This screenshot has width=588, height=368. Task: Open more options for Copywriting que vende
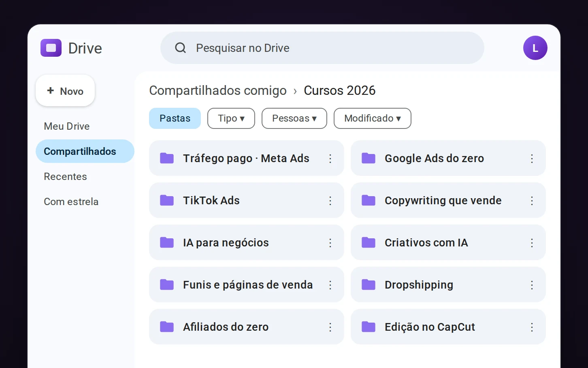coord(532,201)
